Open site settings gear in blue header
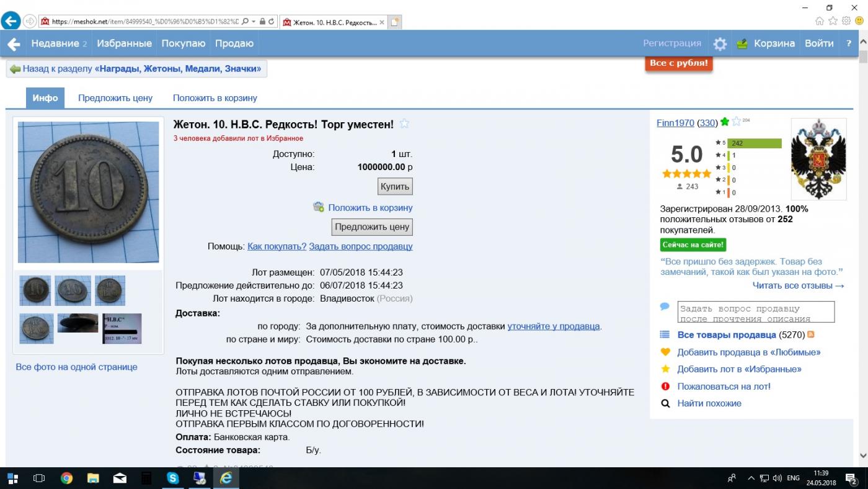868x489 pixels. click(720, 44)
